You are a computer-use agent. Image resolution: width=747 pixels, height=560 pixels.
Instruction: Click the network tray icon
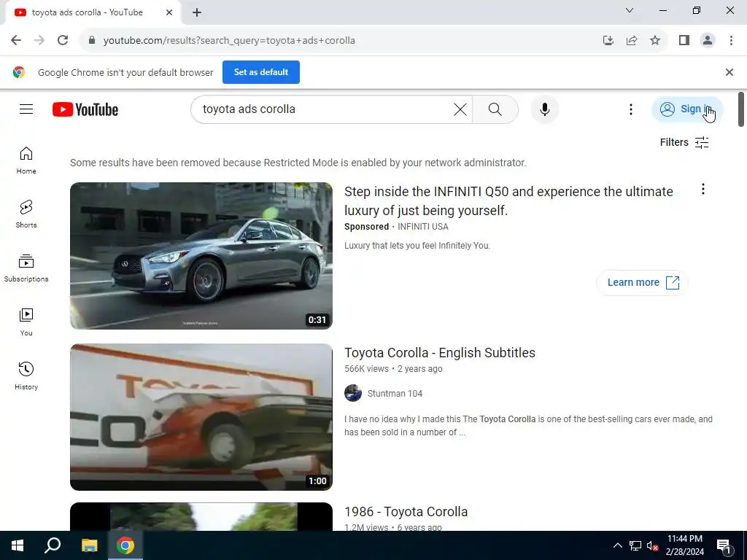[635, 545]
